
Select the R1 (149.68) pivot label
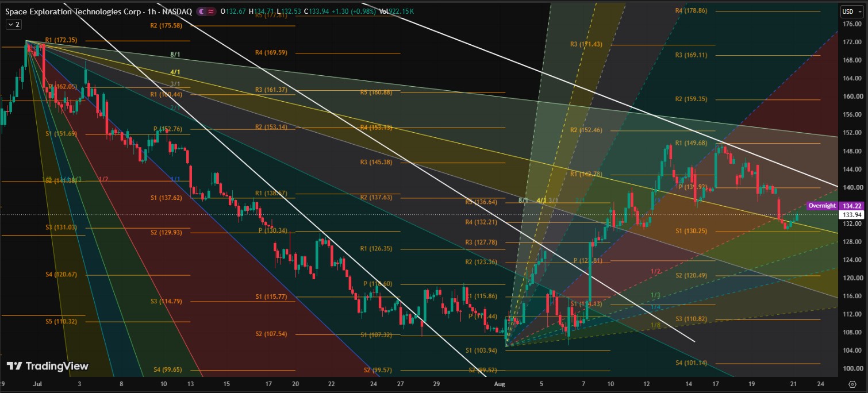(691, 142)
